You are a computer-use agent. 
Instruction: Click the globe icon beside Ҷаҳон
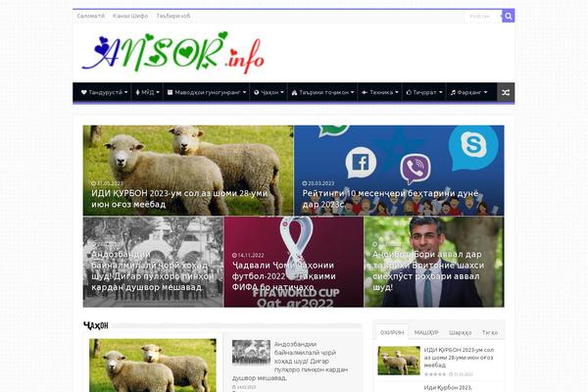[x=257, y=92]
